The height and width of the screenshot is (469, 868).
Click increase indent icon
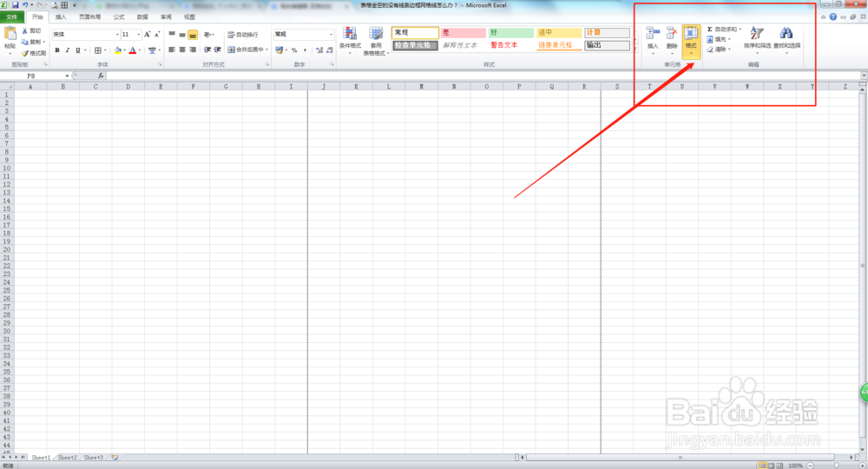coord(218,50)
